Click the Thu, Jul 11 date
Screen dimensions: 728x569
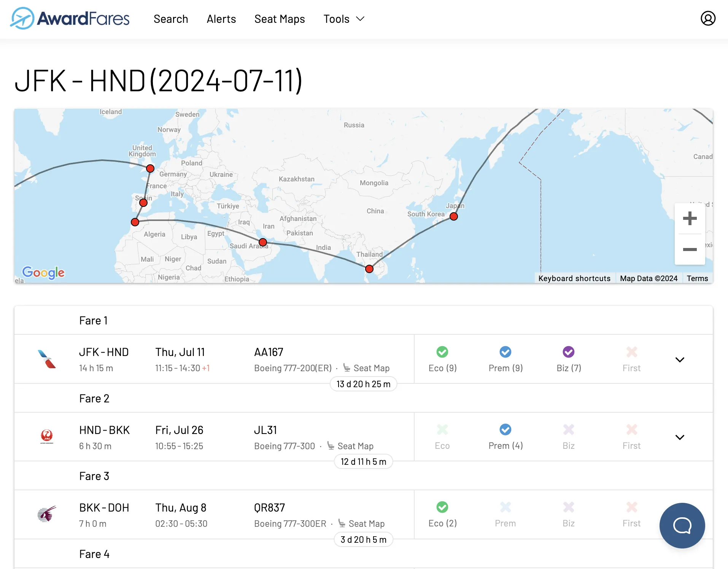180,352
